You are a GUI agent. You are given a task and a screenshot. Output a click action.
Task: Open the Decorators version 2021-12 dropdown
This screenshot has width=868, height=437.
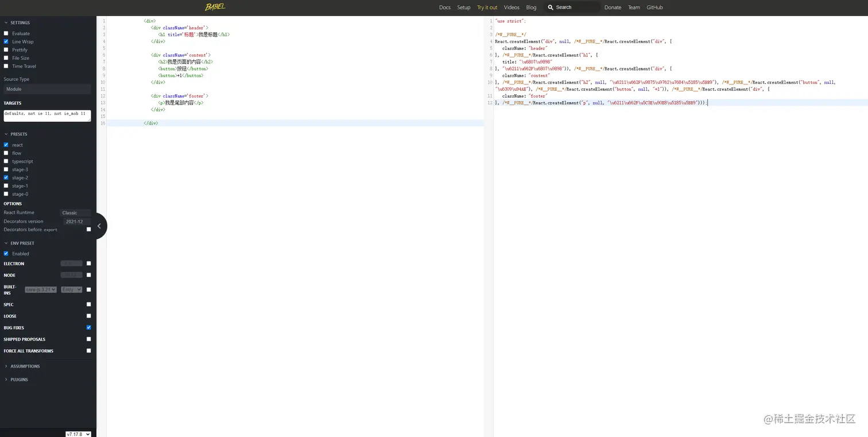(77, 221)
